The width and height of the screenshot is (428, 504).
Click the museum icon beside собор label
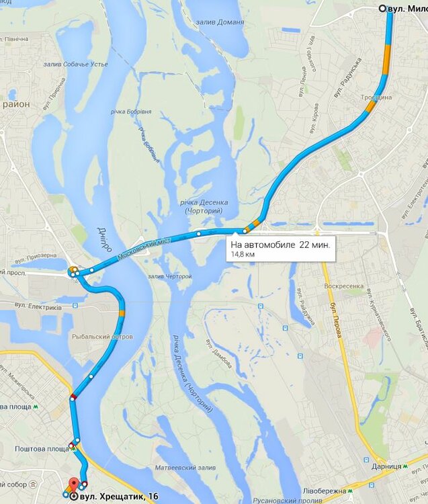33,484
